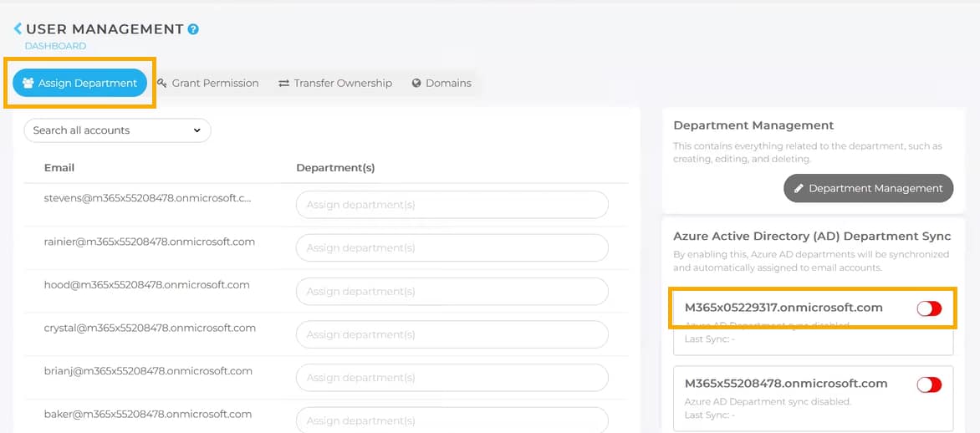The width and height of the screenshot is (980, 433).
Task: Click the globe icon for Domains
Action: [416, 84]
